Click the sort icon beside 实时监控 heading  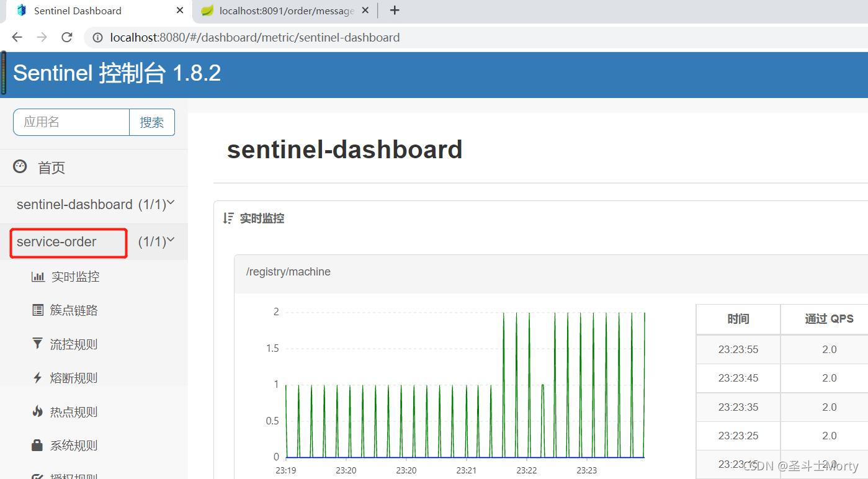coord(228,218)
